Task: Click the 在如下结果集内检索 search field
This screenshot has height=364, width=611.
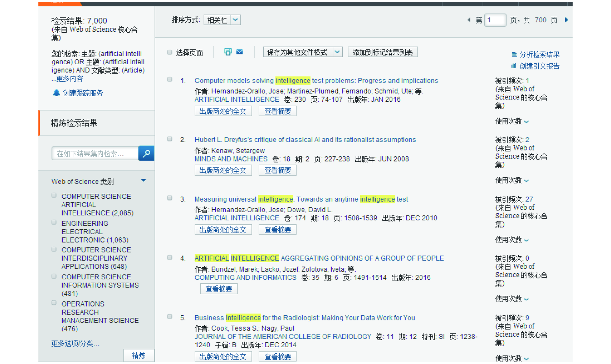Action: tap(95, 153)
